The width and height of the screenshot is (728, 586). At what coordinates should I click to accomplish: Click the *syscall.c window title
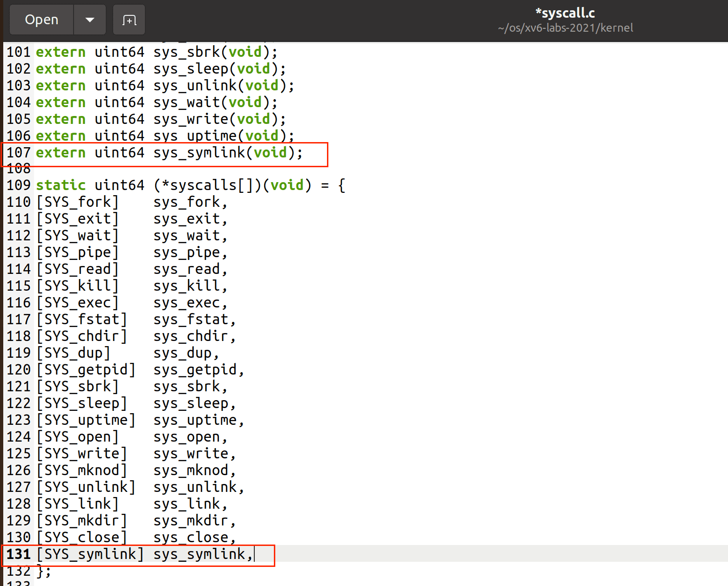click(565, 13)
